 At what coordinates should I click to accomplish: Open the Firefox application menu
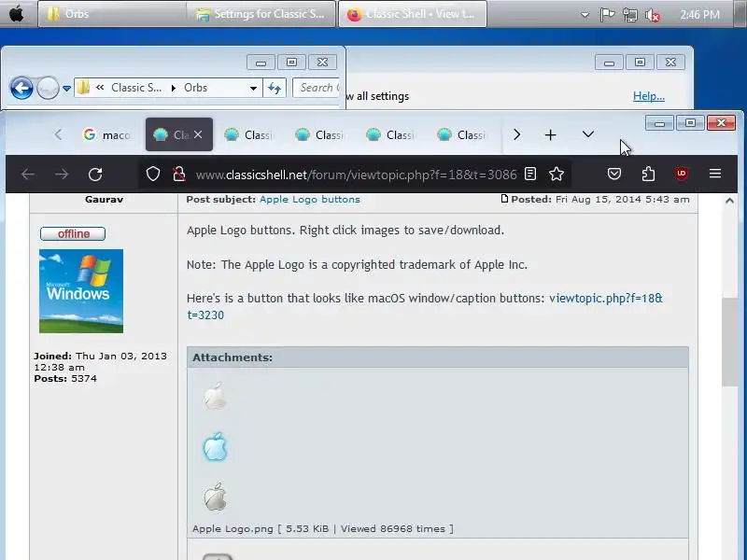click(715, 174)
